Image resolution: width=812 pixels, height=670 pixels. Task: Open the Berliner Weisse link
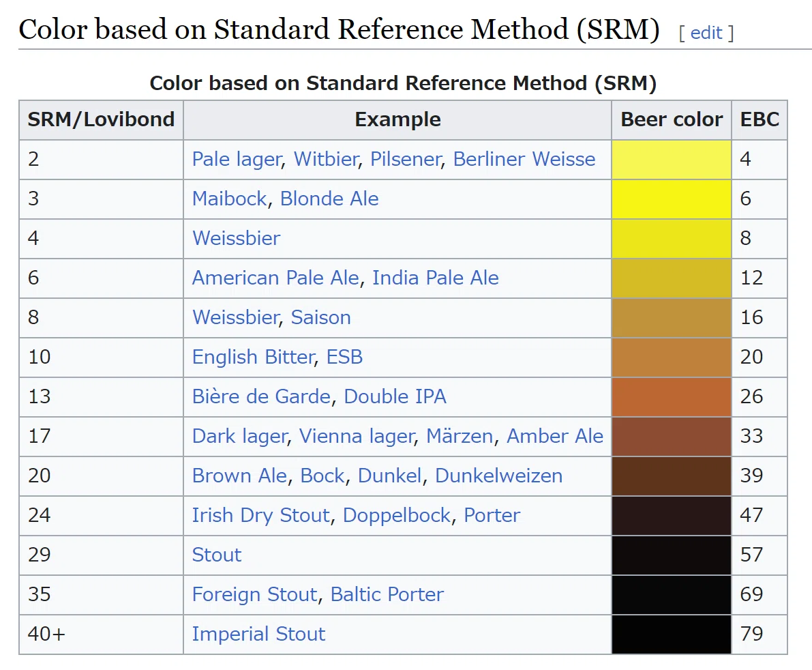click(x=524, y=159)
